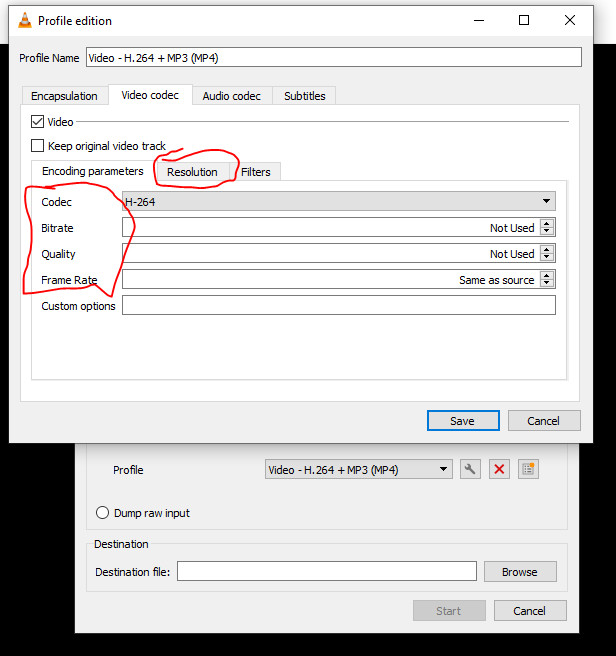616x656 pixels.
Task: Click Browse to choose destination file
Action: tap(519, 572)
